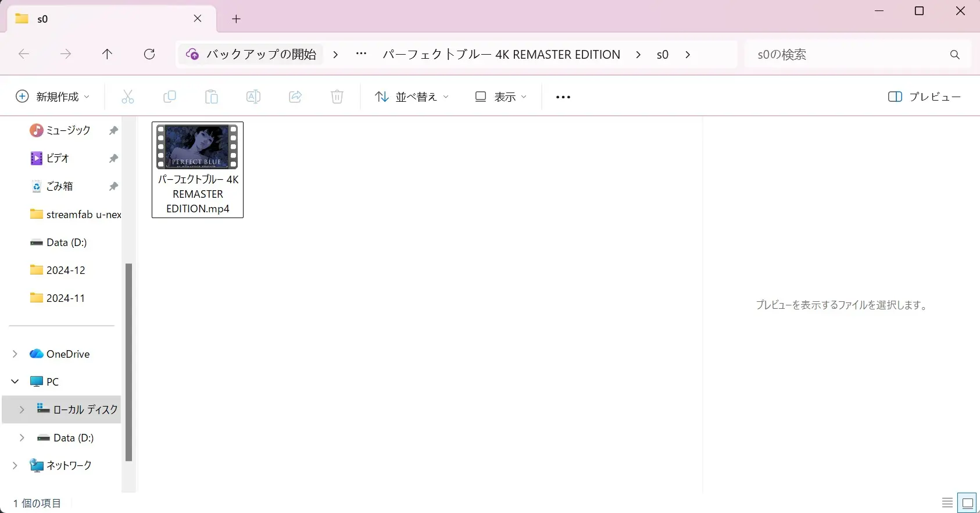Open ごみ箱 in sidebar
This screenshot has height=513, width=980.
[x=52, y=186]
